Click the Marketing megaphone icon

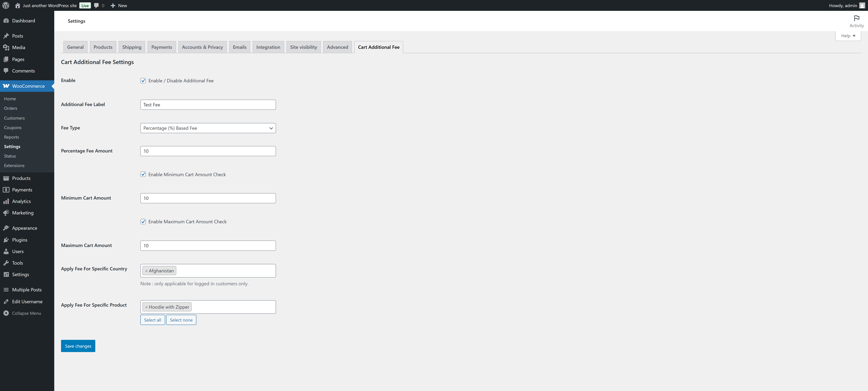point(6,213)
